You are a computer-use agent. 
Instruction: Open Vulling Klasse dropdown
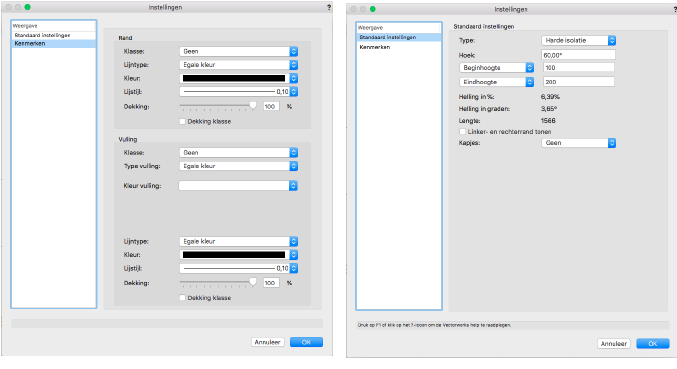click(238, 153)
